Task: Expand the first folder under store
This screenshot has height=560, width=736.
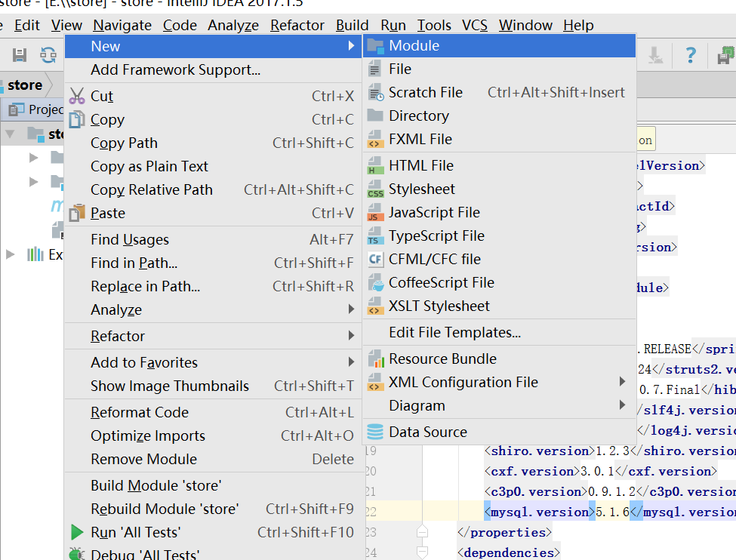Action: pos(33,157)
